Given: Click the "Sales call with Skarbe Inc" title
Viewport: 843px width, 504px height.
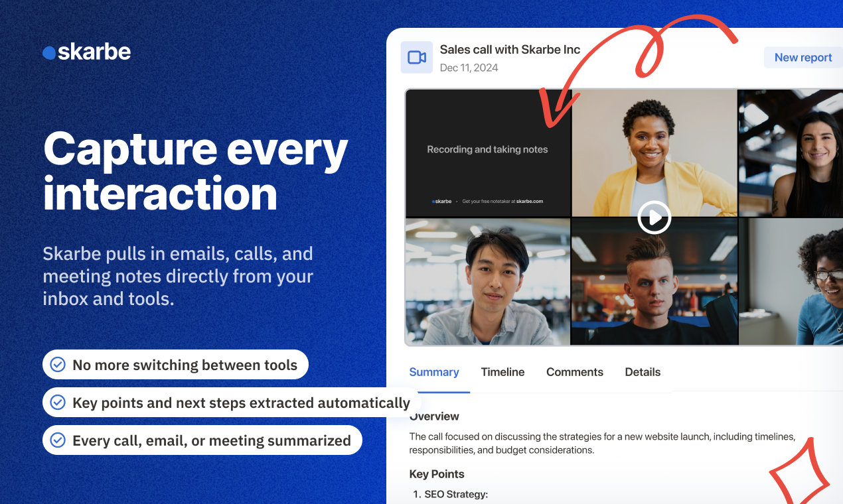Looking at the screenshot, I should pos(510,50).
